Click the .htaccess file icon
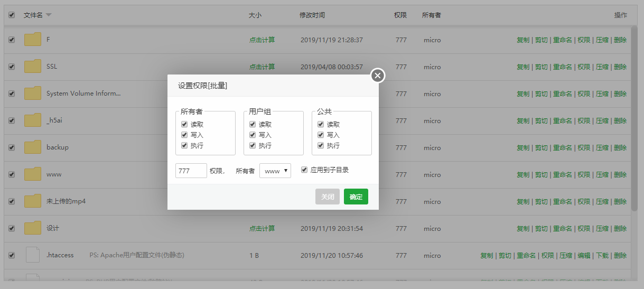 coord(33,255)
